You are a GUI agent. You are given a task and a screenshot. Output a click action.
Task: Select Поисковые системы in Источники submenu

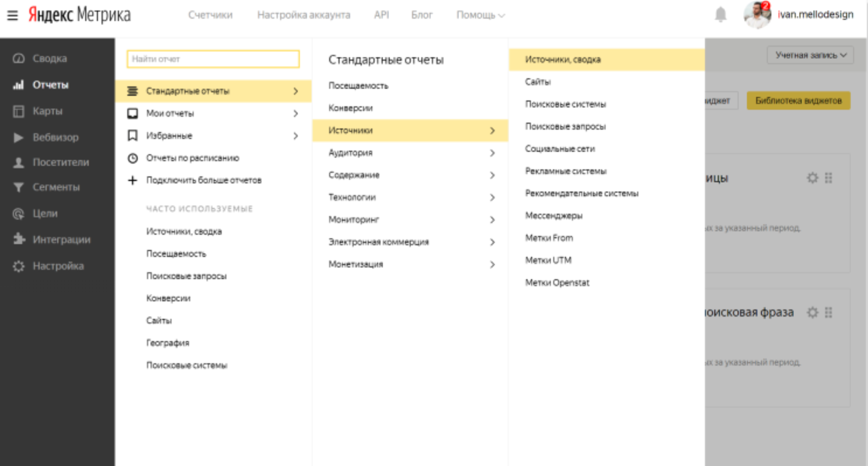pos(565,104)
